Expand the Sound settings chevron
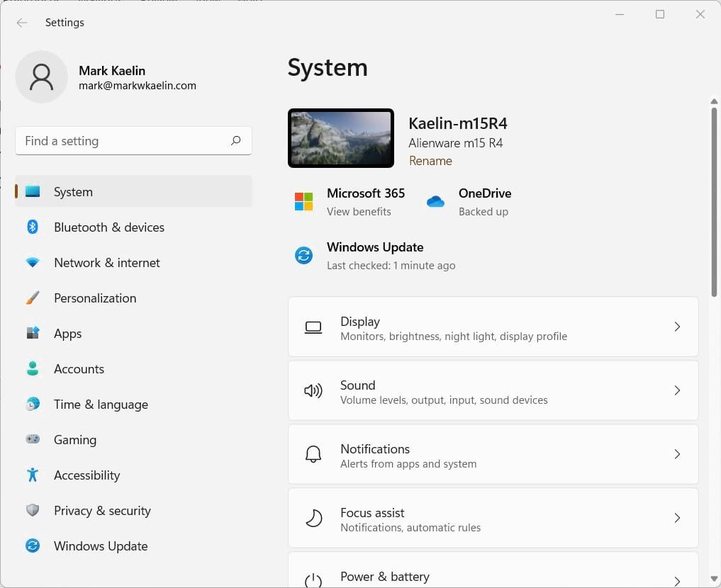The width and height of the screenshot is (721, 588). pyautogui.click(x=676, y=390)
